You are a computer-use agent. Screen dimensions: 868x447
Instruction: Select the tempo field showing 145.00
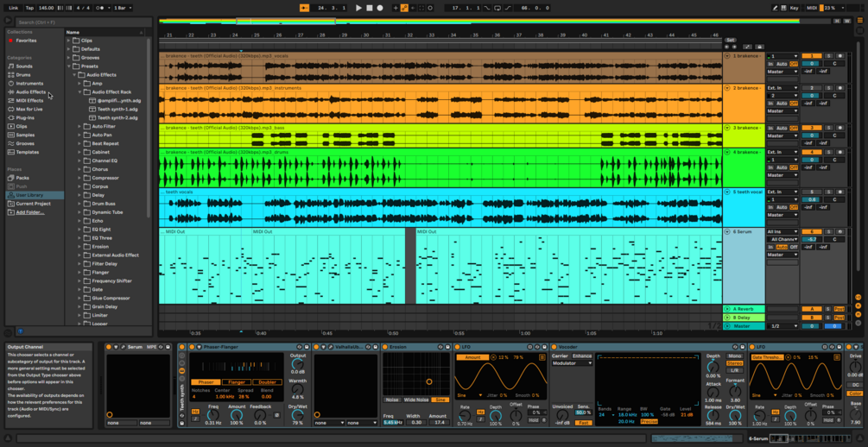(x=47, y=8)
